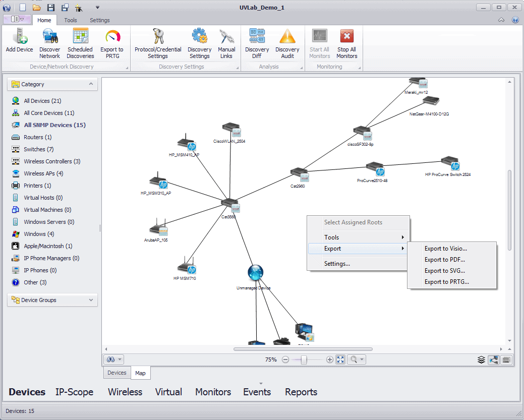524x420 pixels.
Task: Toggle the panel view button at map toolbar end
Action: 506,359
